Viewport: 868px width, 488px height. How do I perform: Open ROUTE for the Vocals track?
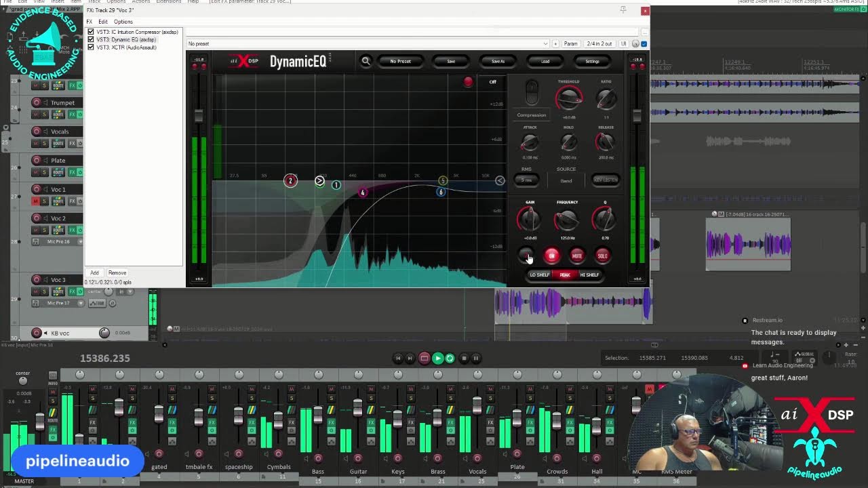[x=58, y=143]
